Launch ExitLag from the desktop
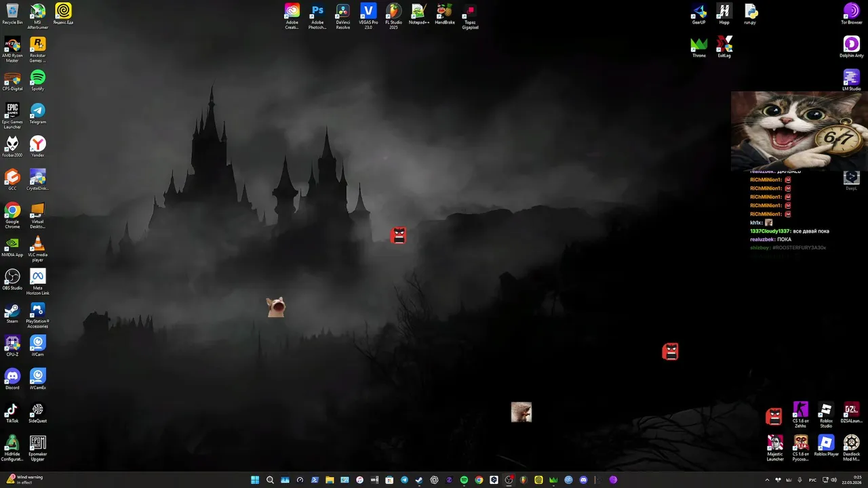Image resolution: width=868 pixels, height=488 pixels. pyautogui.click(x=724, y=47)
